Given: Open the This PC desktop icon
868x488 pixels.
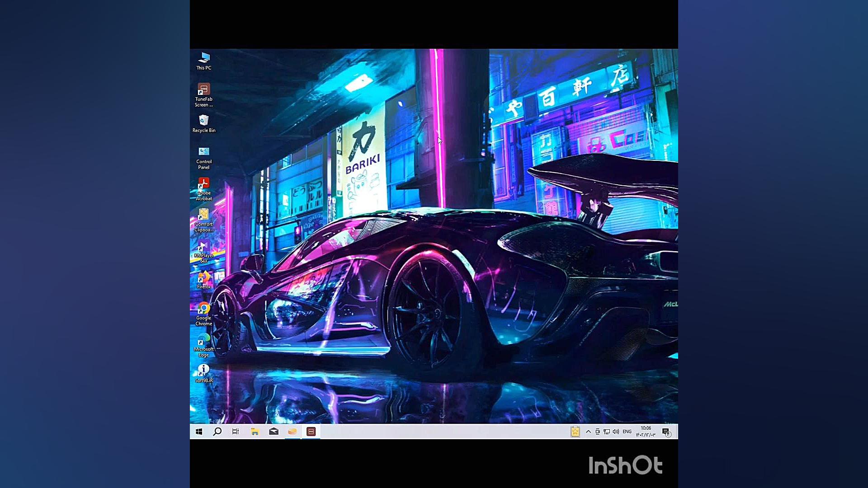Looking at the screenshot, I should pos(203,61).
